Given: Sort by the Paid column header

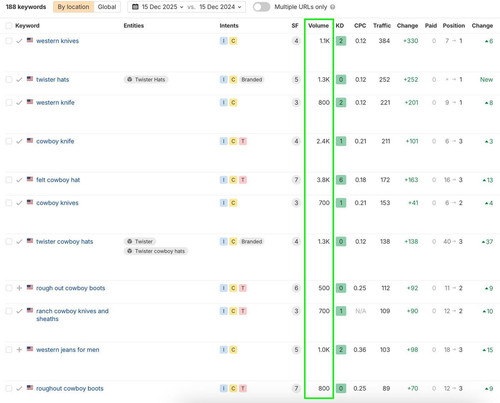Looking at the screenshot, I should tap(431, 26).
